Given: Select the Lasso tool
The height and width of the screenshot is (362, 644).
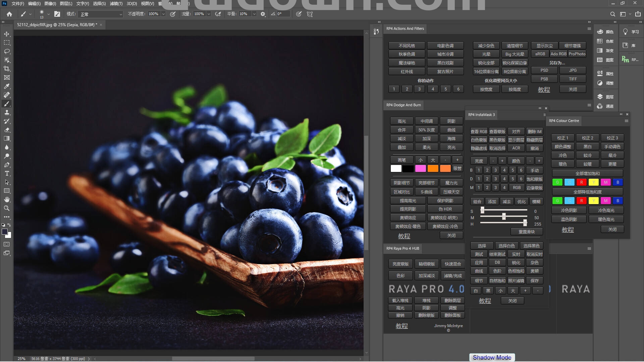Looking at the screenshot, I should tap(7, 51).
